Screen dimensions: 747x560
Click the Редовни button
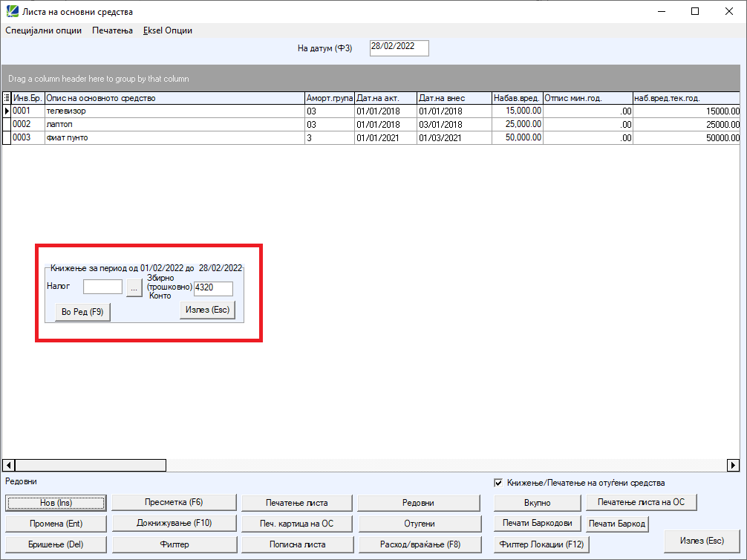click(x=419, y=503)
